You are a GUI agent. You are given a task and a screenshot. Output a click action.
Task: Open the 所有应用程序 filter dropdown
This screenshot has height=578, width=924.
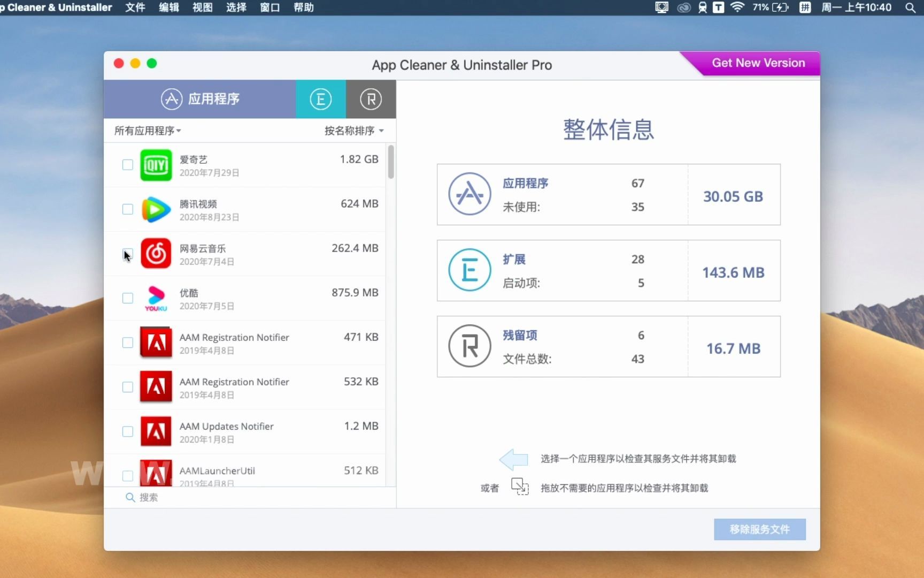pos(148,131)
